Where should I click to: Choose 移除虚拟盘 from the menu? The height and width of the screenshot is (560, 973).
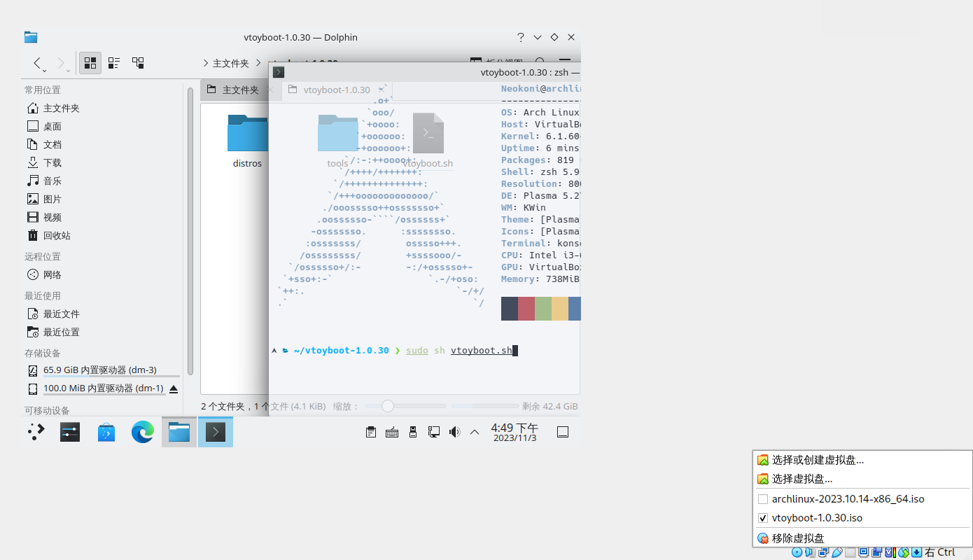pyautogui.click(x=862, y=538)
